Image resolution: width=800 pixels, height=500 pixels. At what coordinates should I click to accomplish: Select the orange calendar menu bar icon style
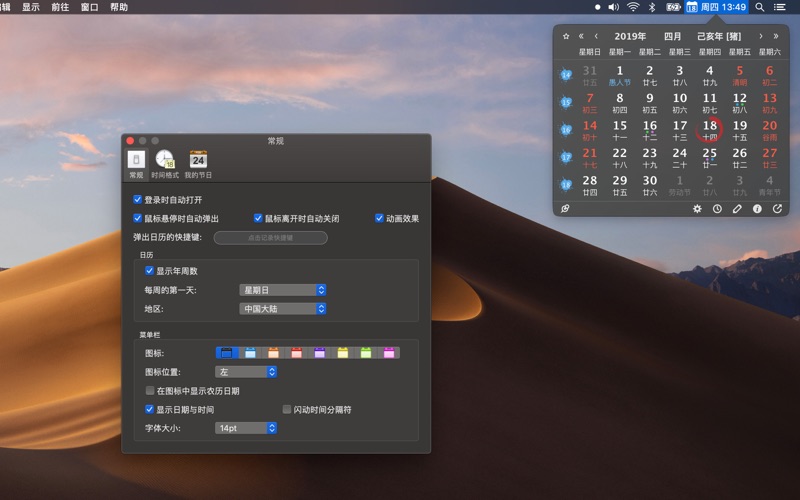click(x=273, y=353)
